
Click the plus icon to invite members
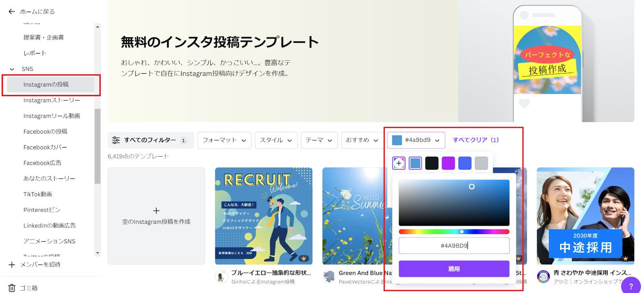[x=12, y=264]
